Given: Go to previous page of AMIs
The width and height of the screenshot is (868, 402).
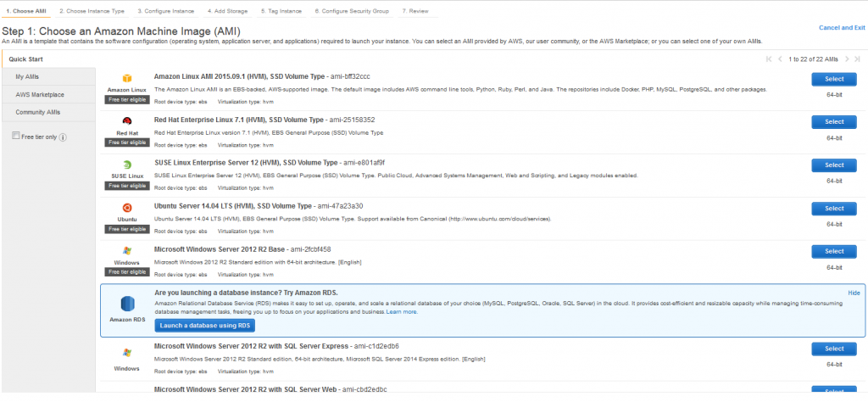Looking at the screenshot, I should 780,59.
